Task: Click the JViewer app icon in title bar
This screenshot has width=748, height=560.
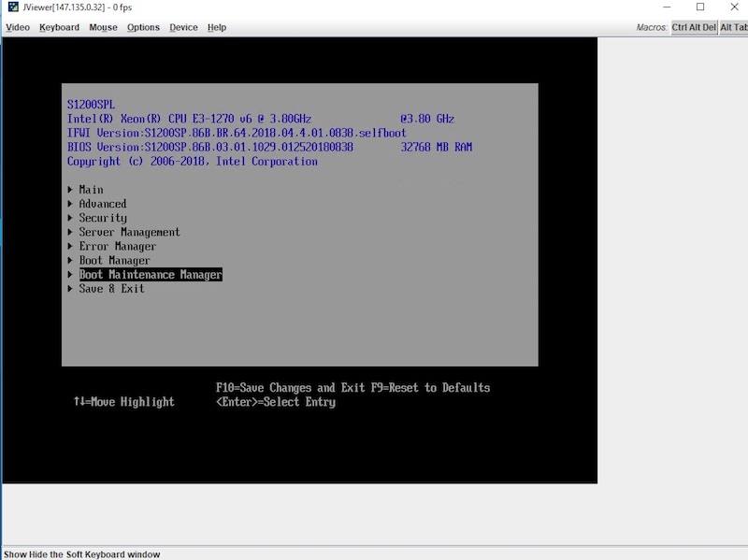Action: pyautogui.click(x=13, y=7)
